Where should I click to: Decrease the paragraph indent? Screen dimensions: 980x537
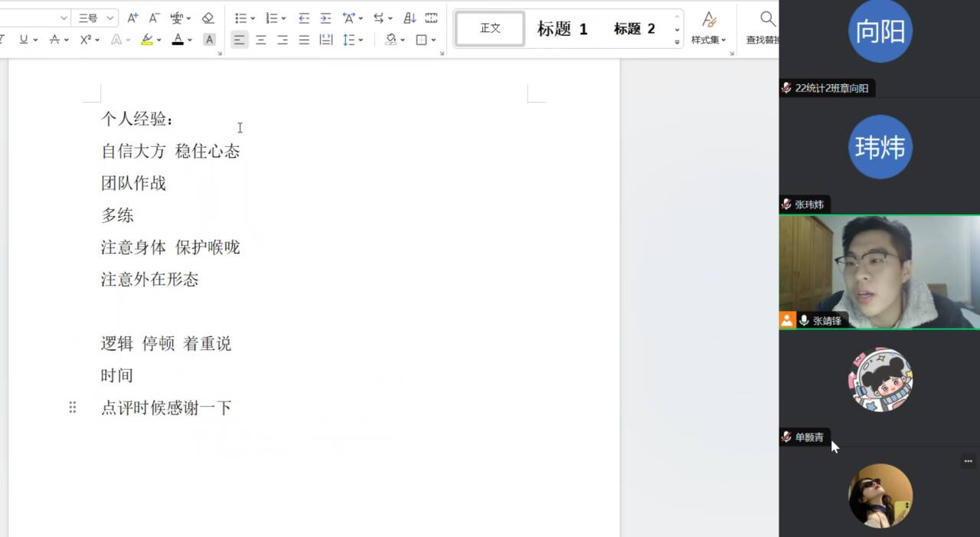point(304,18)
